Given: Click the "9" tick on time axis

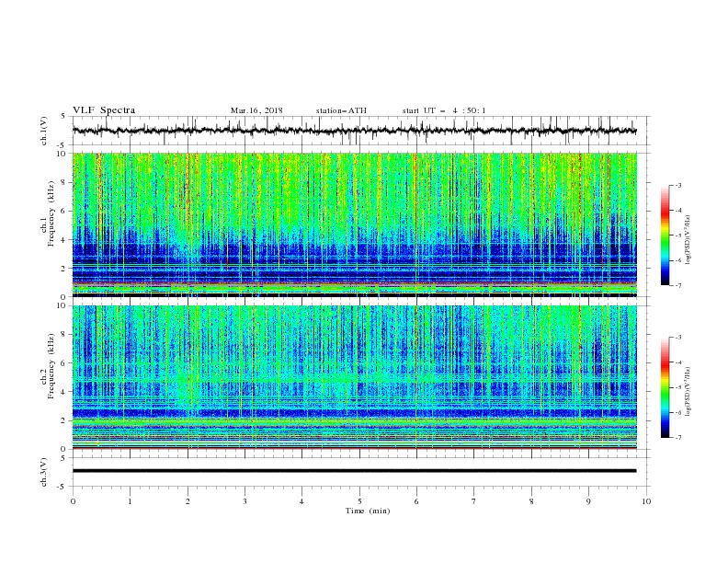Looking at the screenshot, I should [x=588, y=501].
